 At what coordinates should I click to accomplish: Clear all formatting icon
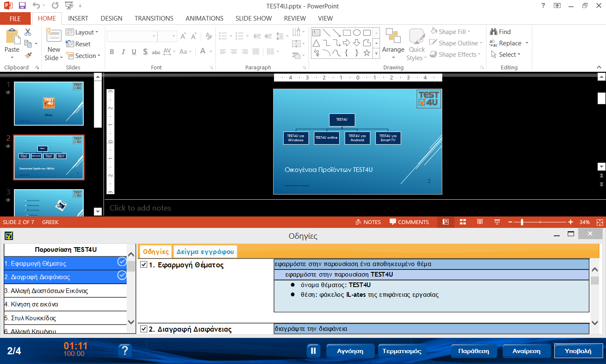[x=209, y=37]
